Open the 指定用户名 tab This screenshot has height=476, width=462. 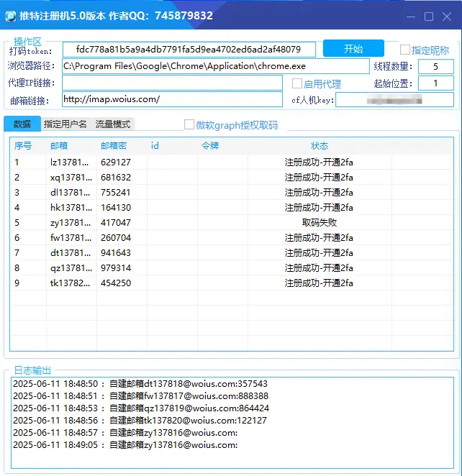[x=65, y=124]
